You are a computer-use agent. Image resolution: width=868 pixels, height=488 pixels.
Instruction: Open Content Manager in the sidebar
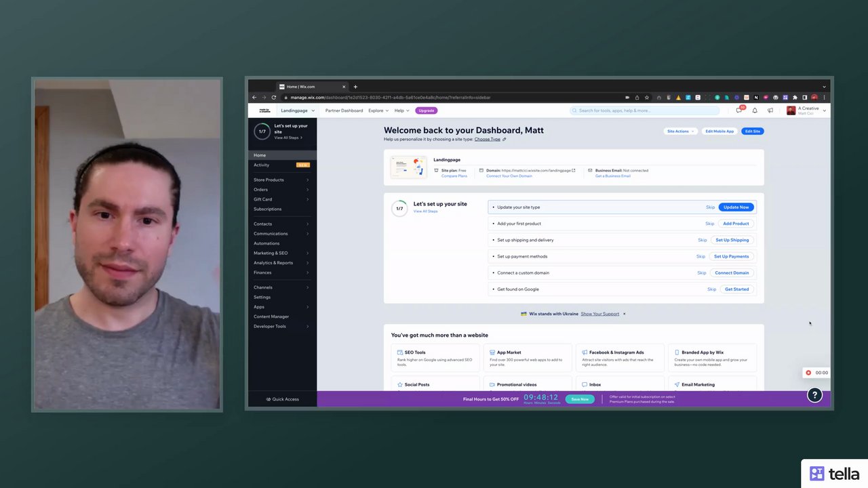pos(271,317)
